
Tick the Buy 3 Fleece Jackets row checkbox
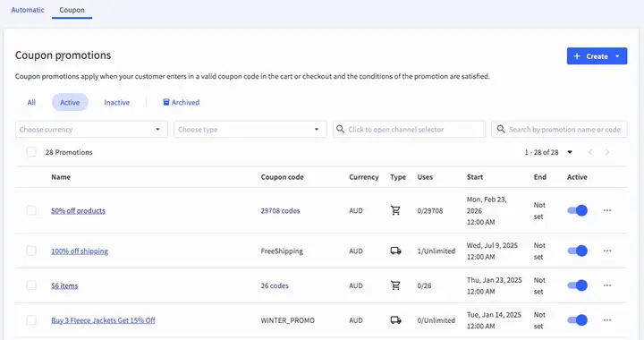pos(31,320)
